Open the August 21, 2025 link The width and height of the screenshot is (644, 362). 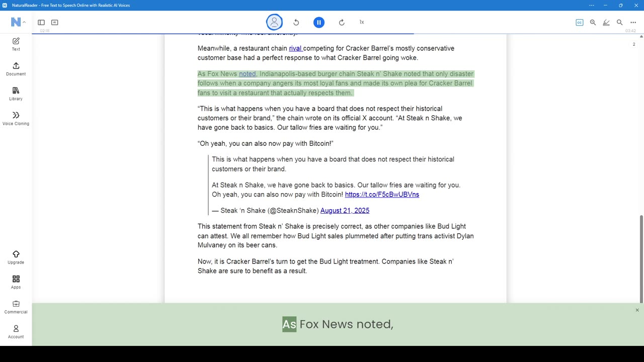click(x=345, y=211)
